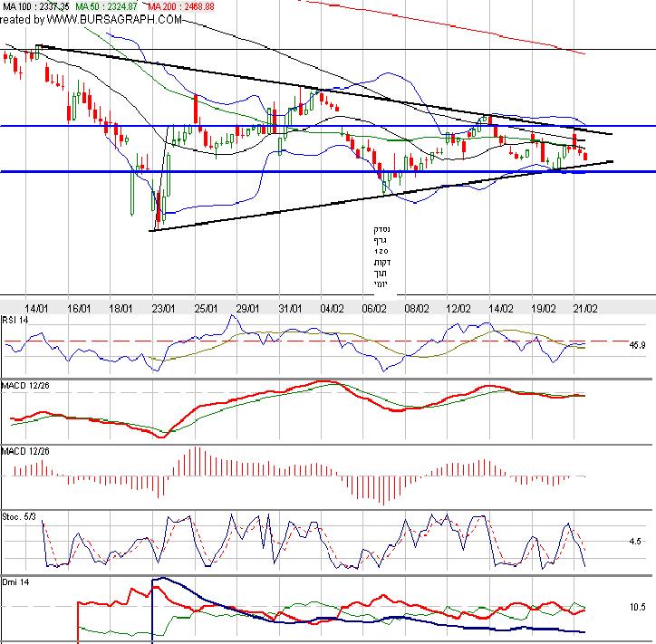Select the 21/02 date axis label
This screenshot has height=644, width=656.
(x=585, y=309)
